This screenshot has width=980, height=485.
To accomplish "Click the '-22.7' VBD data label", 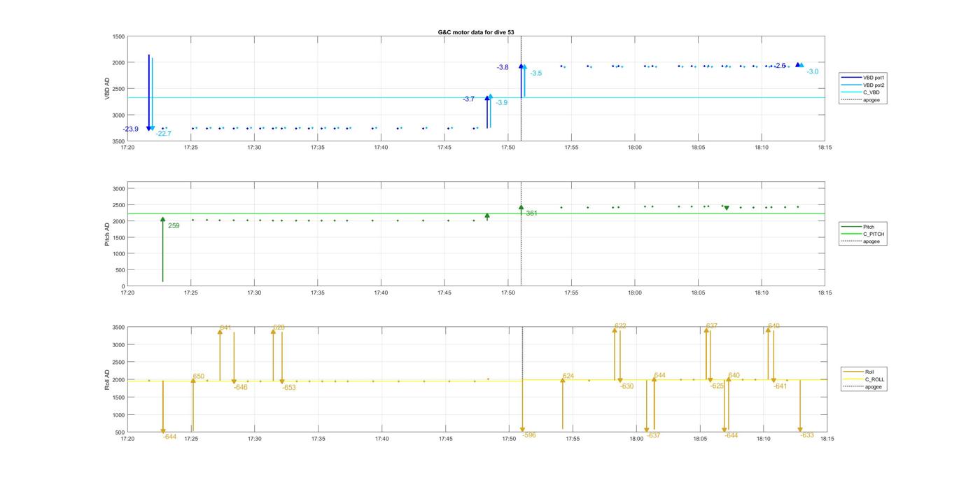I will point(164,133).
